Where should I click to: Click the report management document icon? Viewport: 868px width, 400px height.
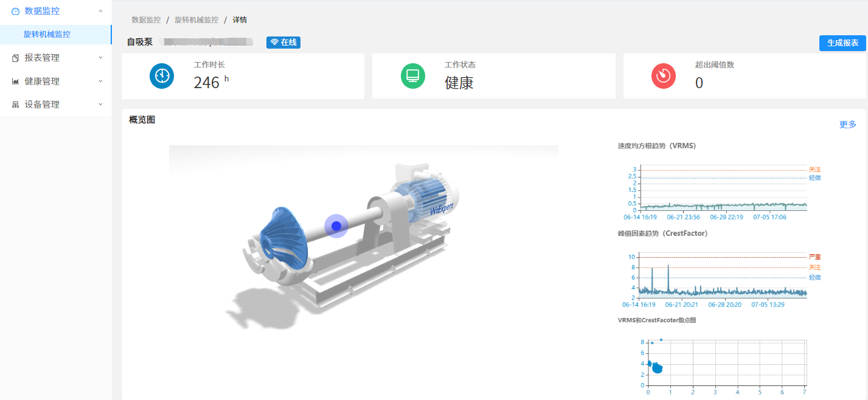pyautogui.click(x=16, y=58)
